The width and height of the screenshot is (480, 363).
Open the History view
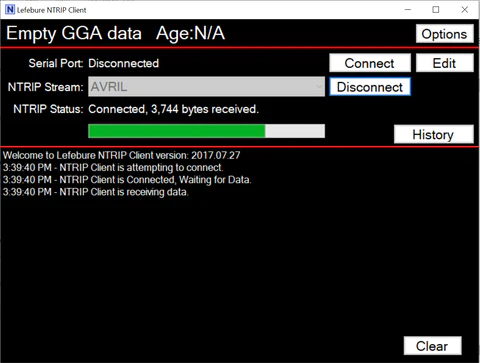pos(434,134)
